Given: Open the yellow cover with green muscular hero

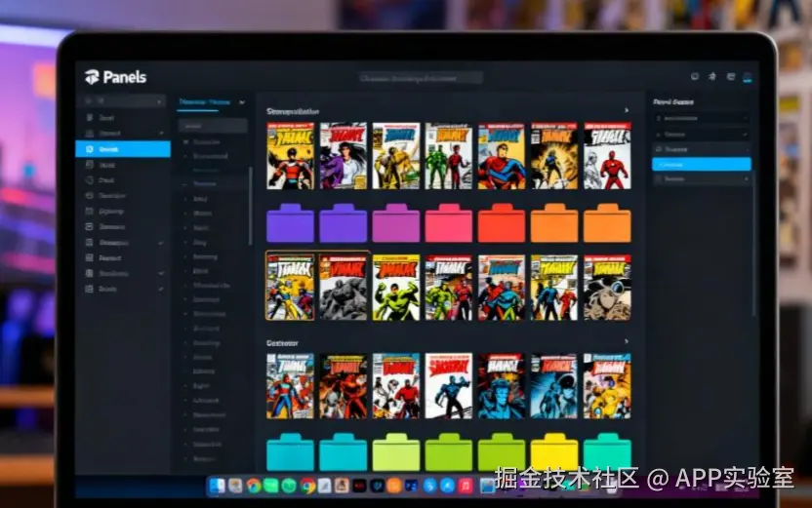Looking at the screenshot, I should point(395,287).
